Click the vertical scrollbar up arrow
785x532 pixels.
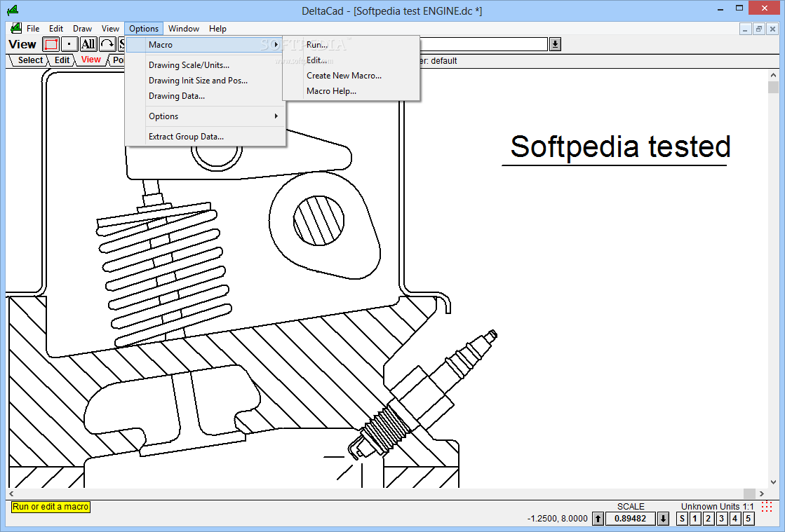pyautogui.click(x=774, y=76)
